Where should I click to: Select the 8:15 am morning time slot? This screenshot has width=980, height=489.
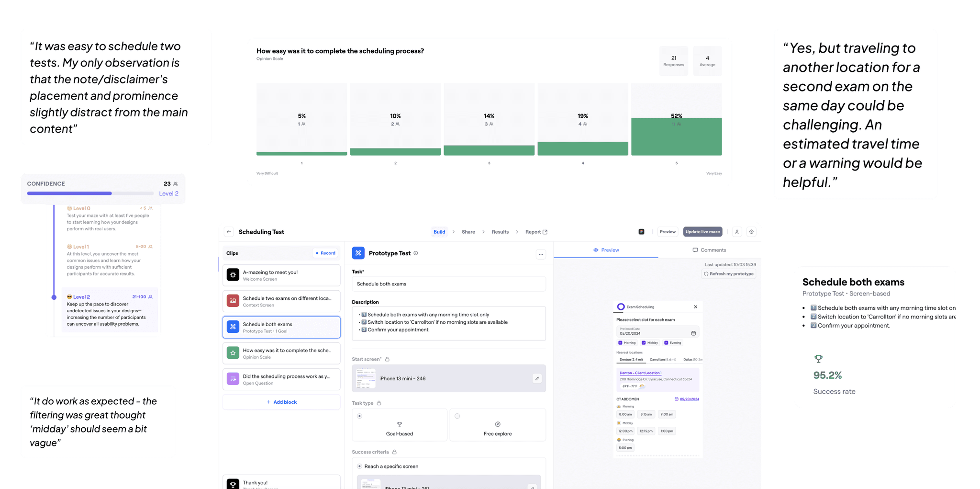646,414
